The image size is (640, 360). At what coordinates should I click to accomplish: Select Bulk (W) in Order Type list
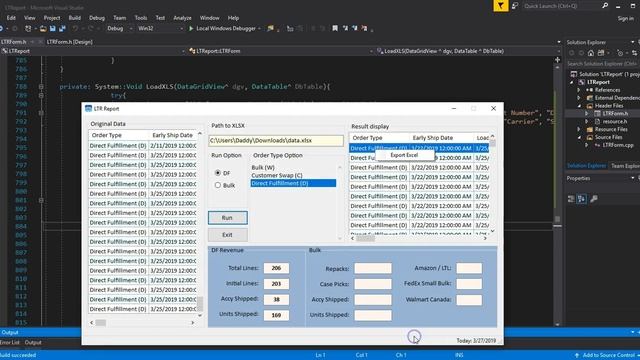click(x=263, y=167)
